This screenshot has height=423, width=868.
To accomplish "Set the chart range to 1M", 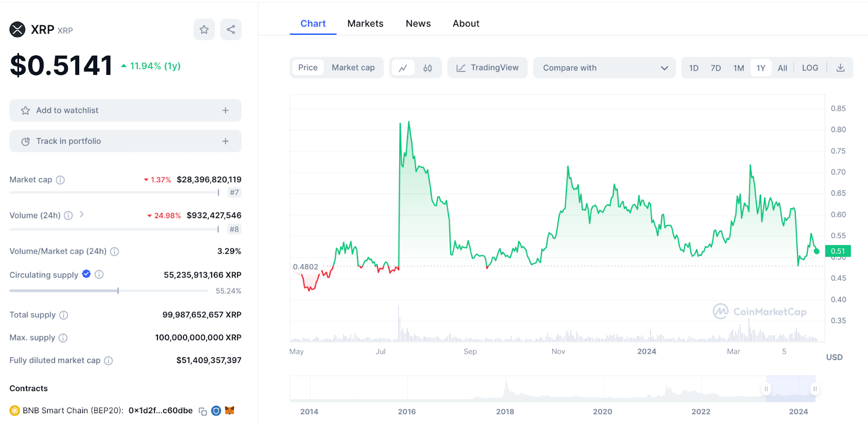I will click(x=738, y=68).
